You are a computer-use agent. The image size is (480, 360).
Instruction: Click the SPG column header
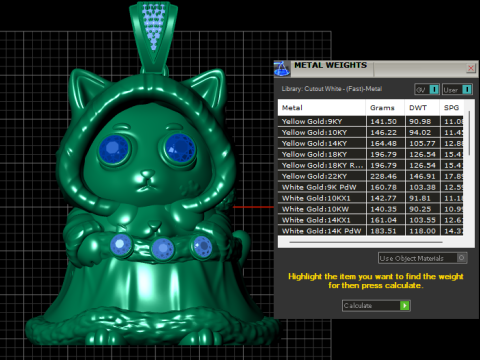451,108
